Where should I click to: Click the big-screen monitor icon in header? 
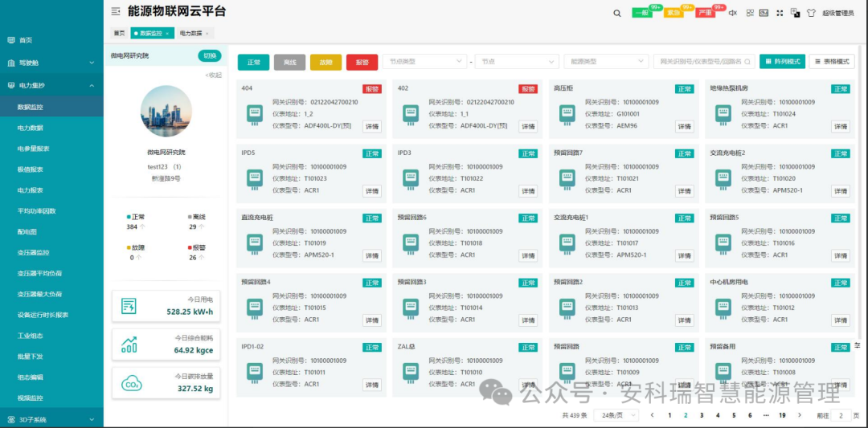pos(764,13)
